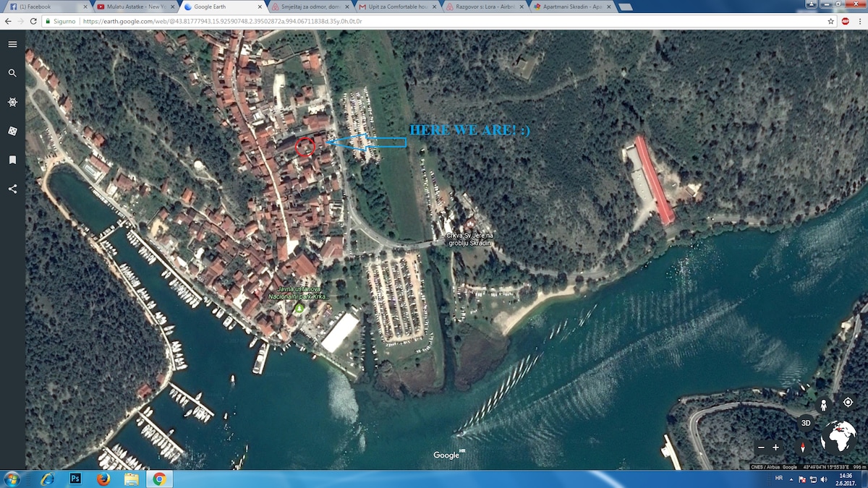Open the Google Earth hamburger menu
The width and height of the screenshot is (868, 488).
[x=12, y=44]
